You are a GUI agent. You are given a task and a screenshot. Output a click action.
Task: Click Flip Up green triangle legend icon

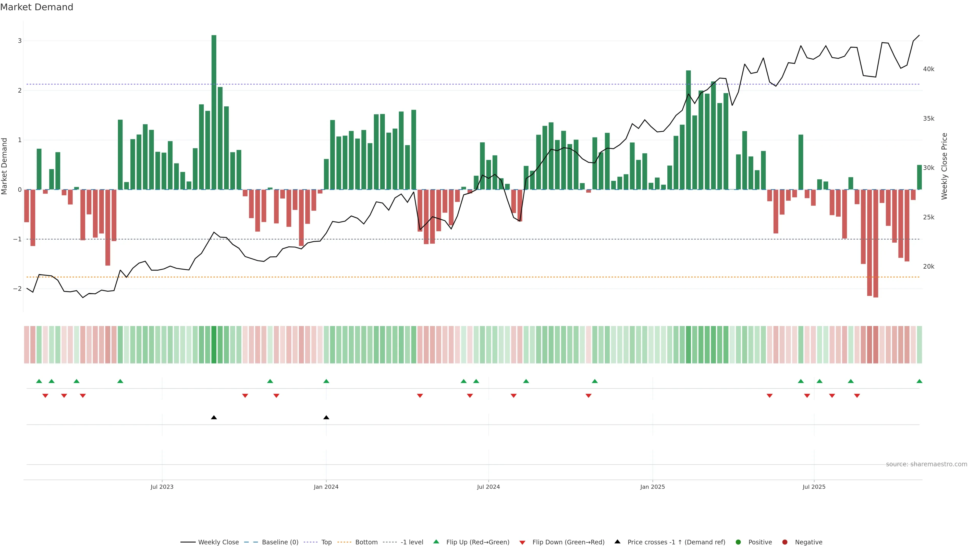(x=436, y=542)
